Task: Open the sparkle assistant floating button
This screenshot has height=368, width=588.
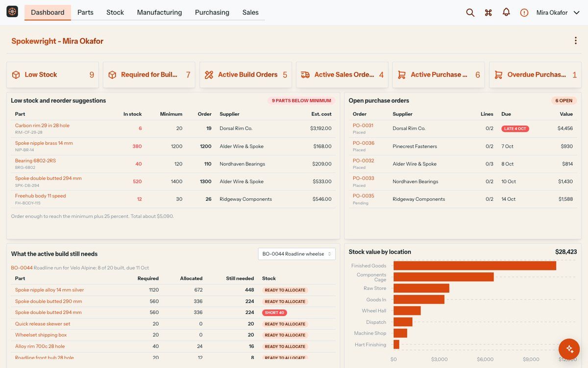Action: (x=569, y=349)
